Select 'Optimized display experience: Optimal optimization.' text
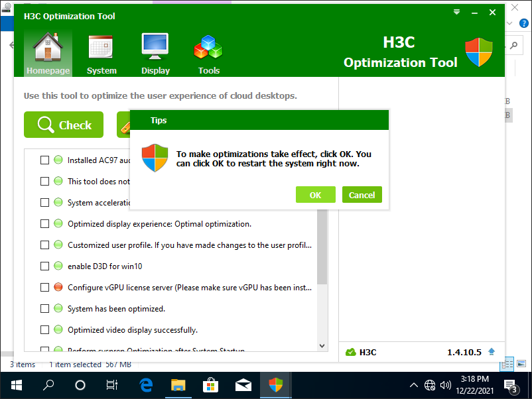Screen dimensions: 532x399 coord(159,224)
